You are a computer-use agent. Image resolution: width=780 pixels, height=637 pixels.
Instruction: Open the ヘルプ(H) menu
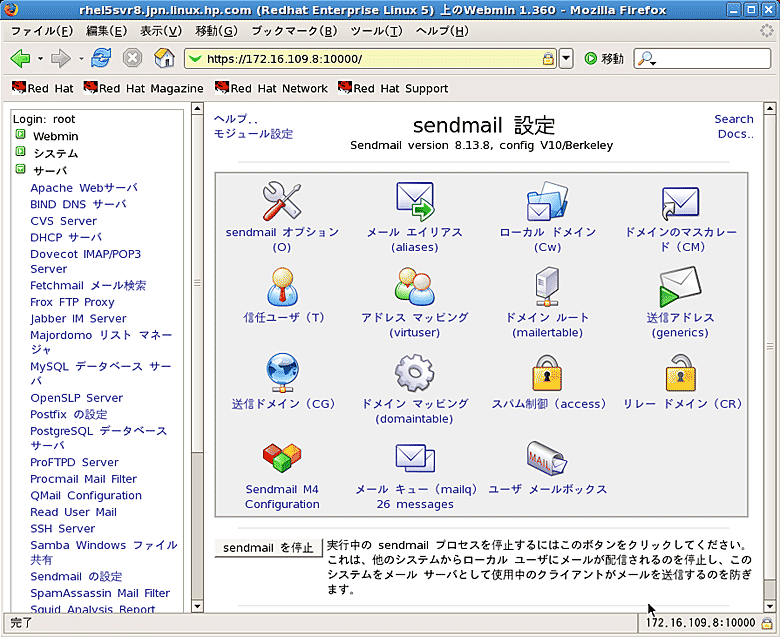pos(442,31)
